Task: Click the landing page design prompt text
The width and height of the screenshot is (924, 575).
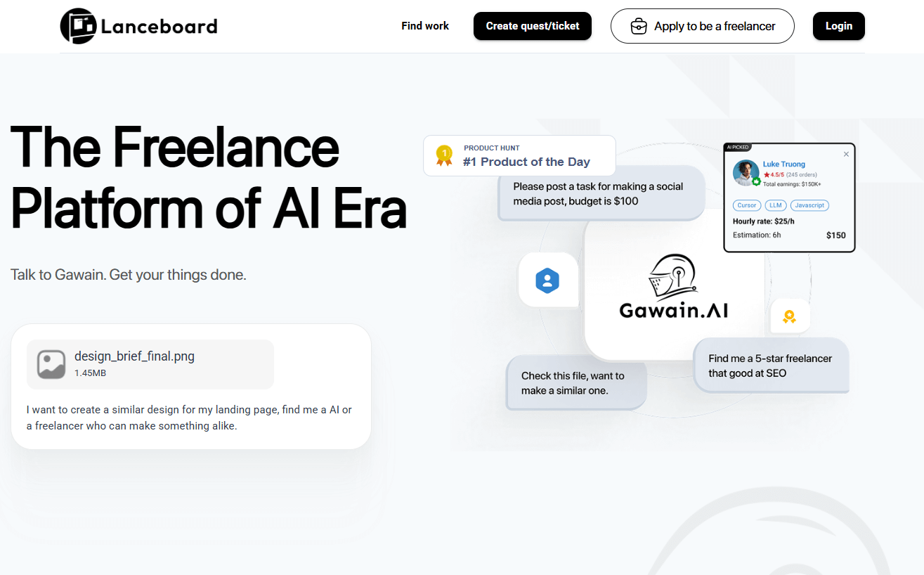Action: [189, 418]
